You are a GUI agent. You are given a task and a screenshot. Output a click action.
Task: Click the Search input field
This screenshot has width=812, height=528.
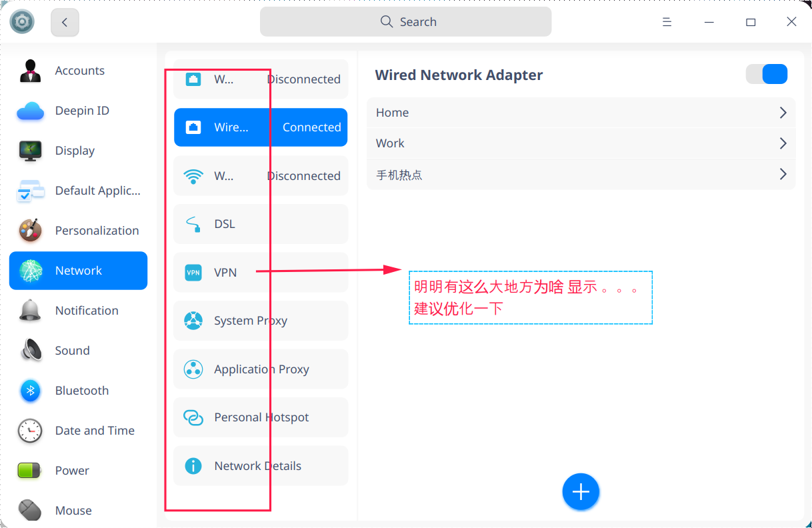click(405, 22)
